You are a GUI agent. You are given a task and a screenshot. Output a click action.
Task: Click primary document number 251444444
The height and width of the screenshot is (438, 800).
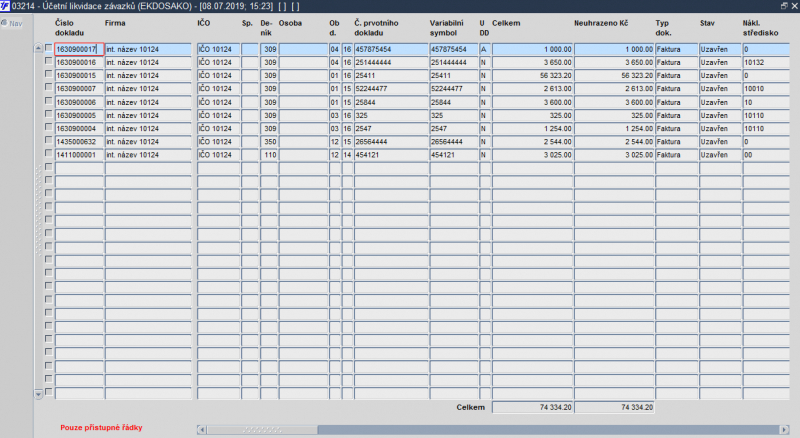(391, 62)
